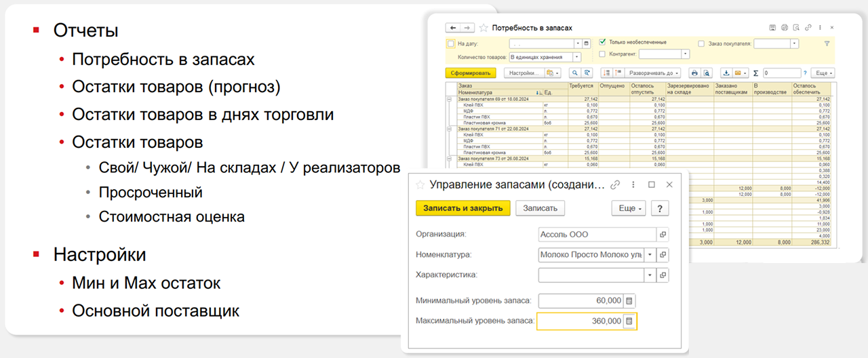Image resolution: width=868 pixels, height=358 pixels.
Task: Click blue question mark beside sum field
Action: click(x=805, y=73)
